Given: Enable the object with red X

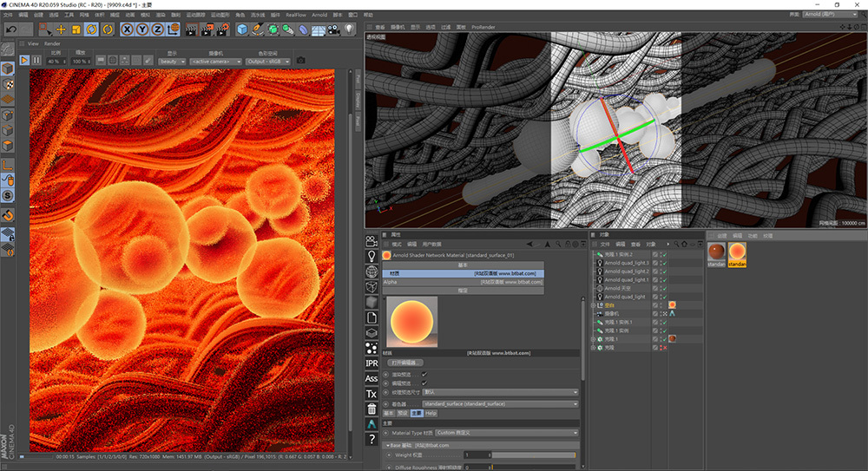Looking at the screenshot, I should [664, 348].
